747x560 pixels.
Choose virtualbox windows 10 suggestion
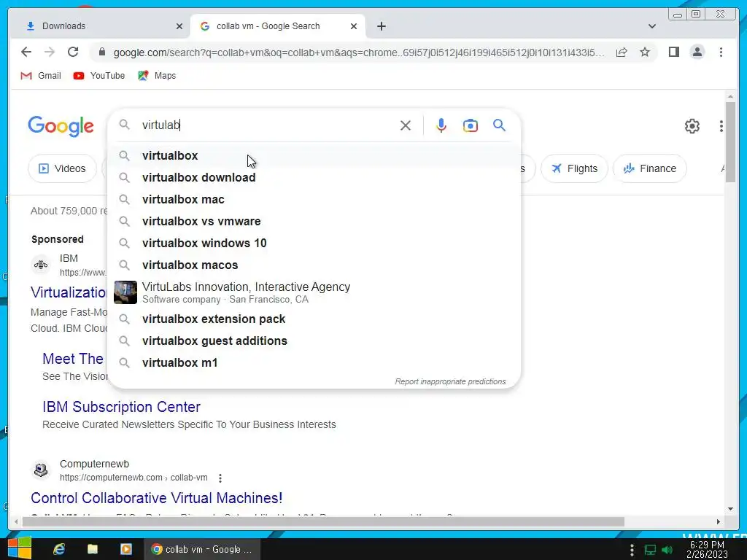[x=314, y=244]
